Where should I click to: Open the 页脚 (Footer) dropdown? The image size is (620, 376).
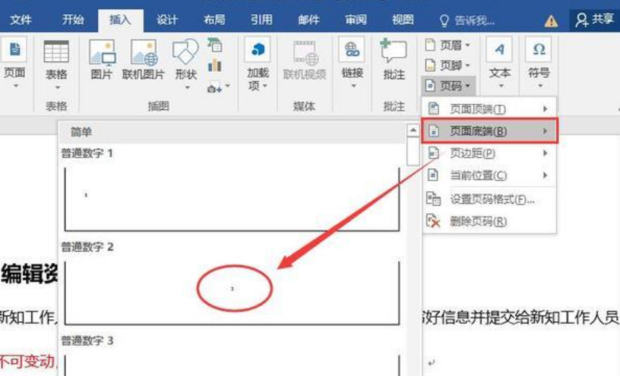(448, 65)
